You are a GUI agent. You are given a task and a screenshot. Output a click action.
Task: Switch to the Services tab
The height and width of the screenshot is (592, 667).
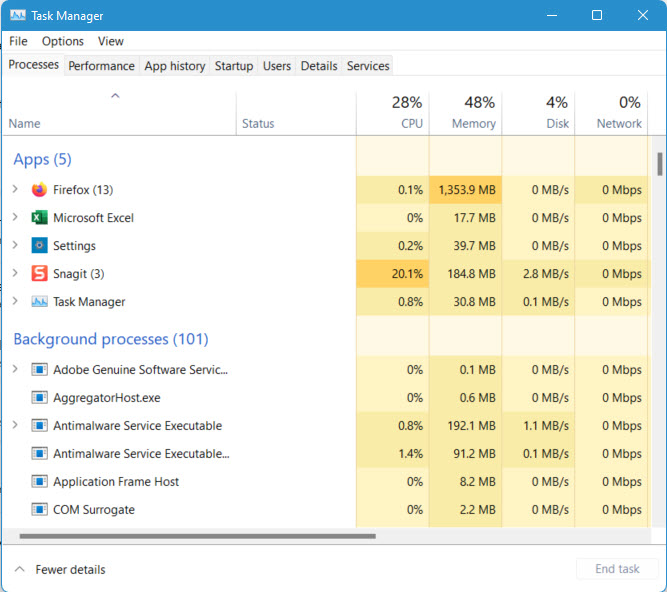click(x=368, y=66)
